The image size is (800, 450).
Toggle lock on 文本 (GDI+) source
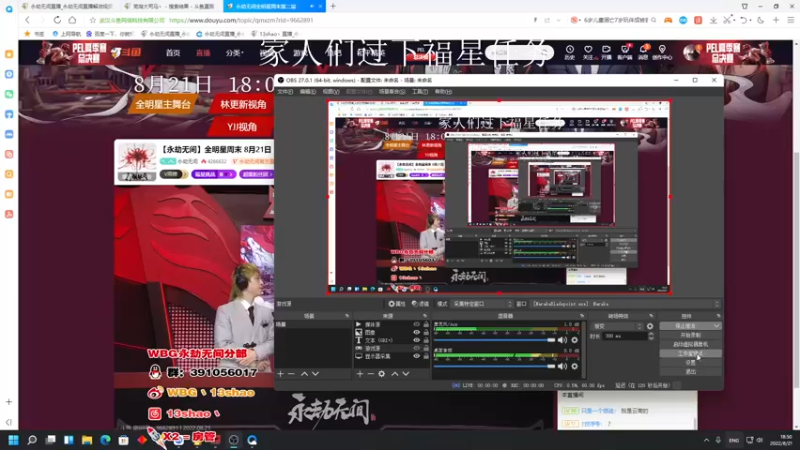426,340
